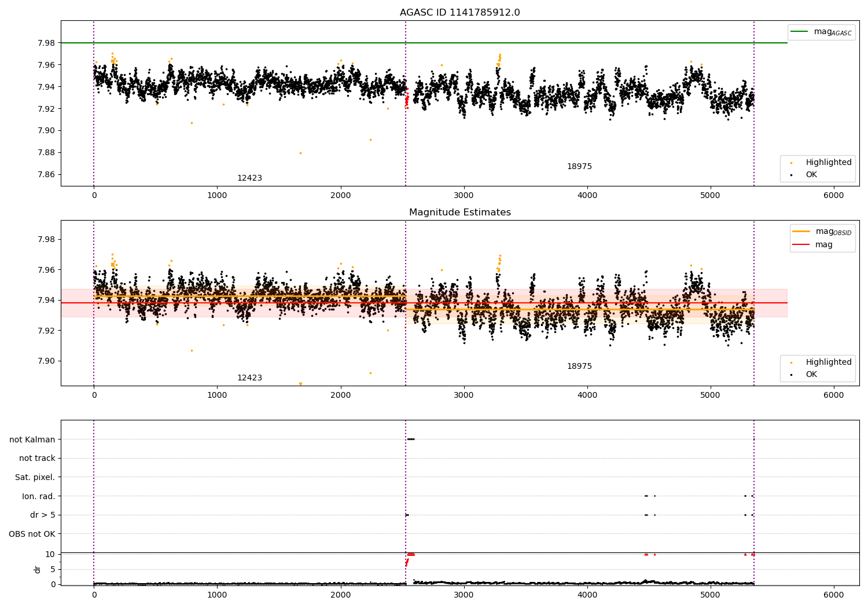Select 'OK' legend entry in top panel
868x608 pixels.
coord(811,175)
